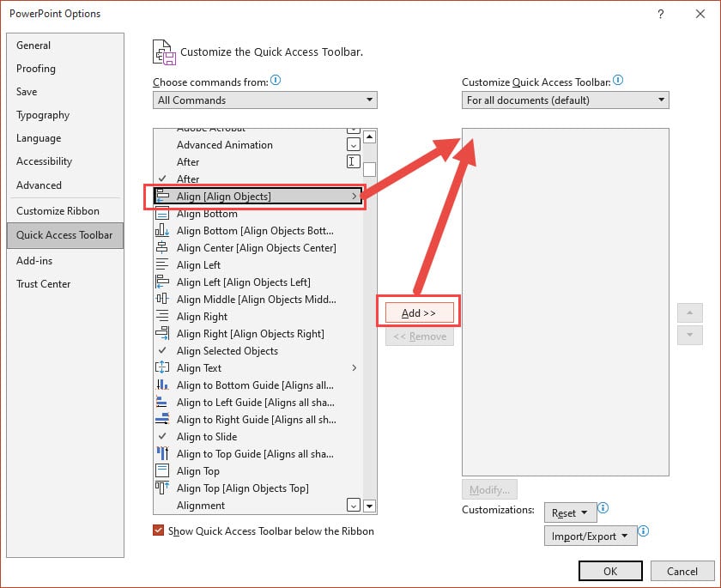Click the Align Left [Align Objects Left] icon

(162, 282)
